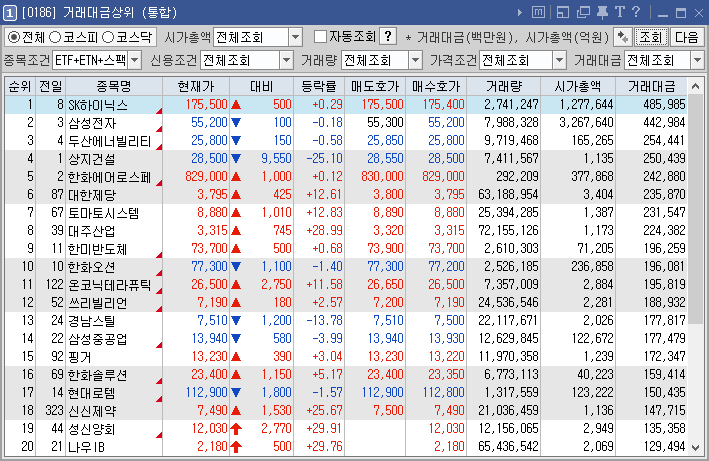Select the 전체 radio button
The width and height of the screenshot is (709, 461).
pos(14,37)
